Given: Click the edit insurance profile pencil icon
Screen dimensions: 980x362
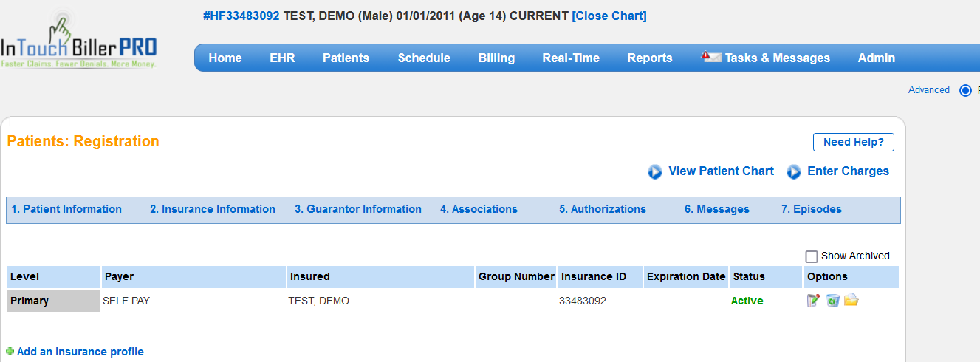Looking at the screenshot, I should (813, 301).
